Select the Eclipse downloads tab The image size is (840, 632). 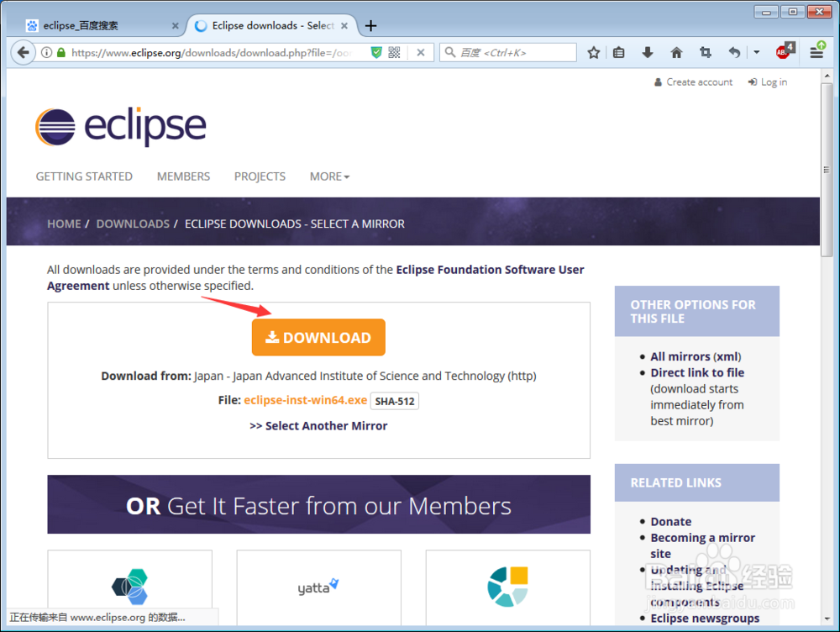click(272, 26)
